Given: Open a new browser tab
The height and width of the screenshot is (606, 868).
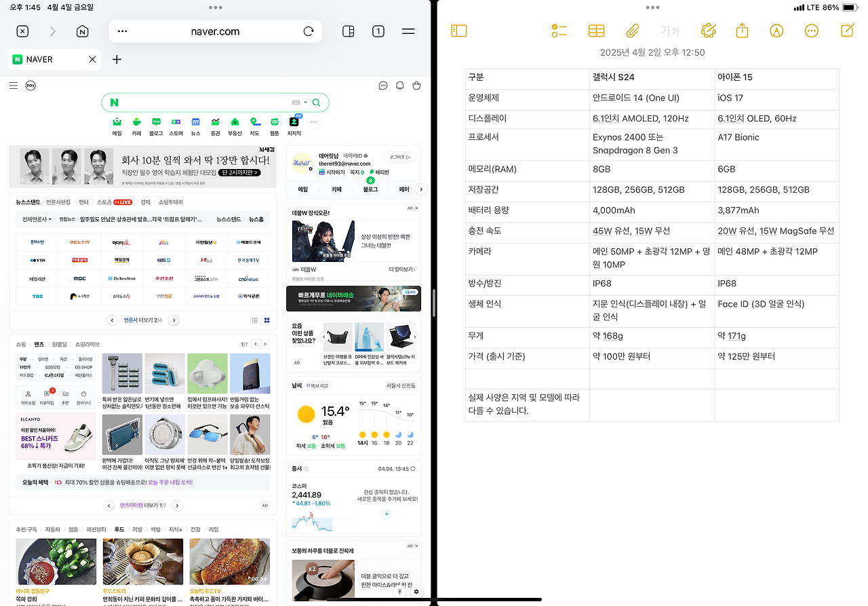Looking at the screenshot, I should pyautogui.click(x=117, y=60).
